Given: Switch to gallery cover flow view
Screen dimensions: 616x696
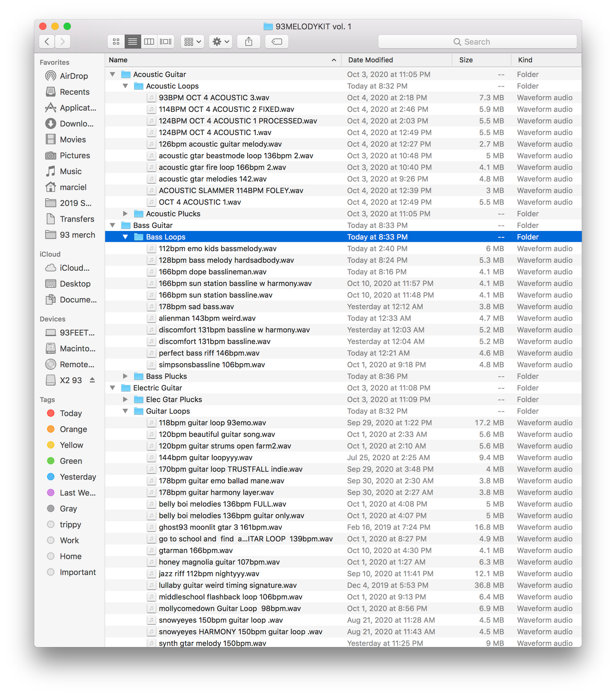Looking at the screenshot, I should tap(166, 42).
